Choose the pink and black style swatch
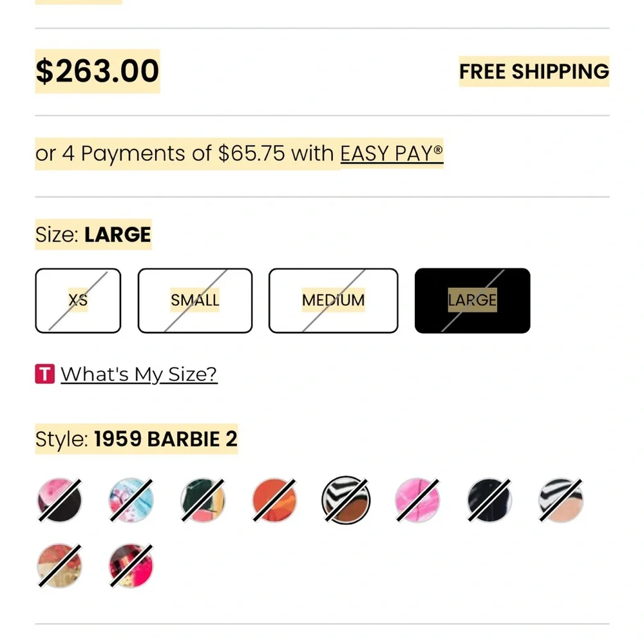 pos(59,500)
